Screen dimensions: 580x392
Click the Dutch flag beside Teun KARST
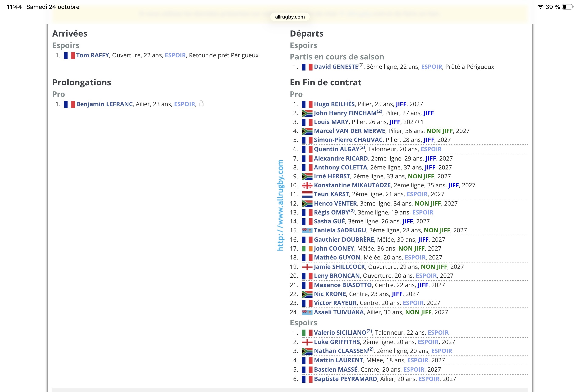(307, 195)
